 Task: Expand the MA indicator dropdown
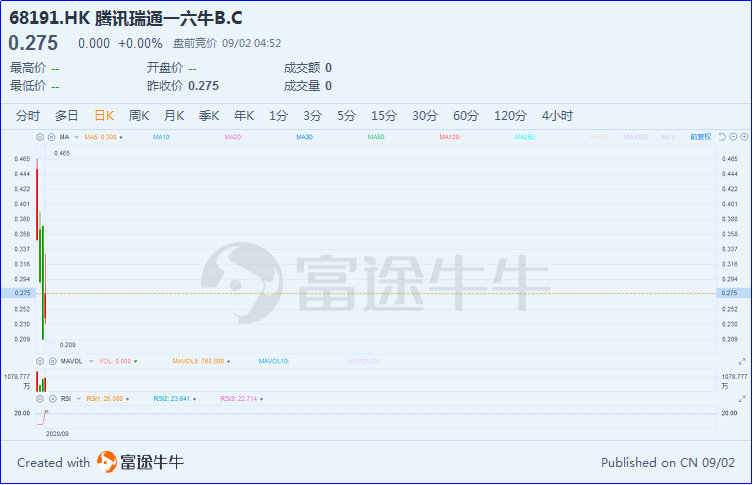[x=76, y=137]
